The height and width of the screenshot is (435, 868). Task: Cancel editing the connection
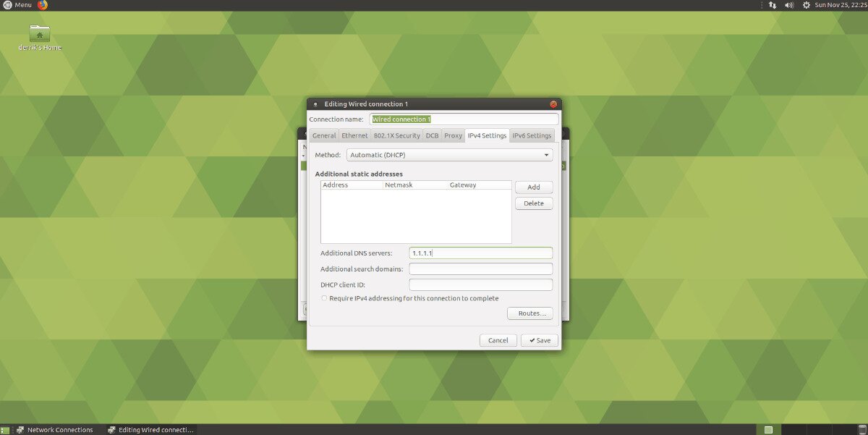point(498,340)
